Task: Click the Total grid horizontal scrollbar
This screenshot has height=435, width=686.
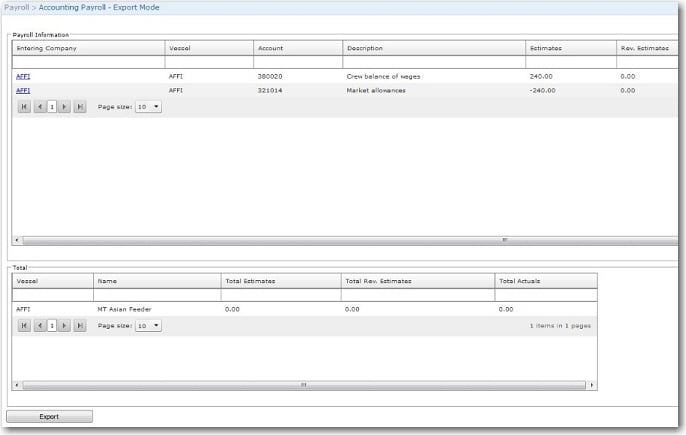Action: pos(304,384)
